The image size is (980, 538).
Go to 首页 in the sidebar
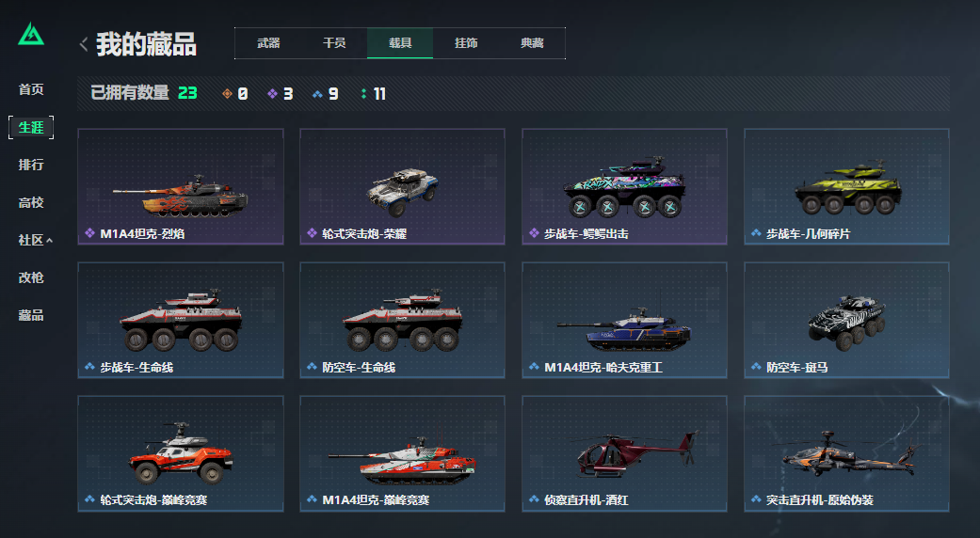31,90
